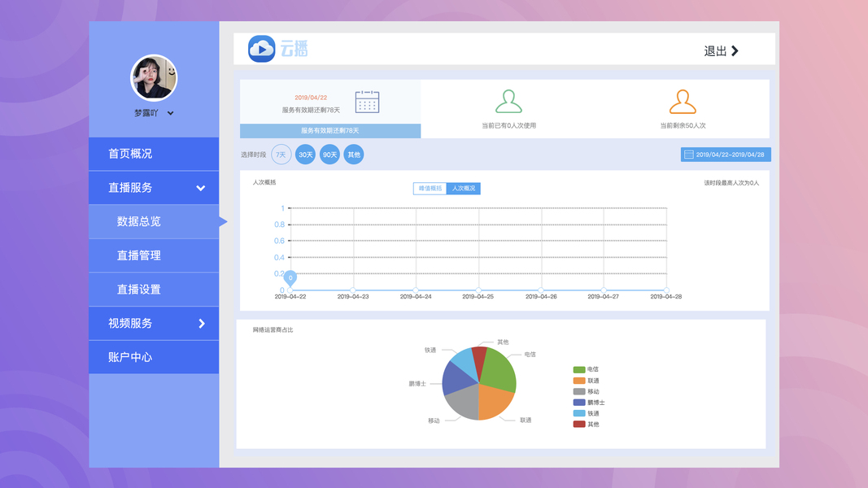Click the 退出 arrow chevron
Screen dimensions: 868x488
pos(735,51)
